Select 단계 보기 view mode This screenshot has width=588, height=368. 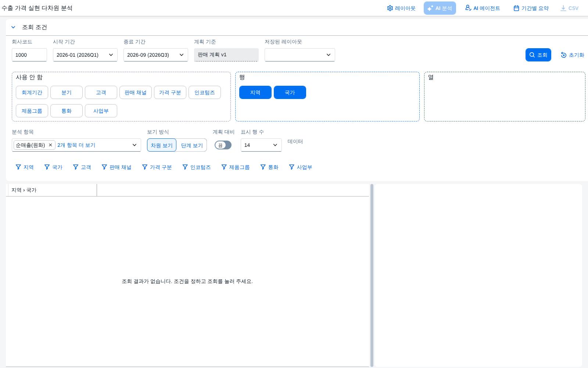click(x=192, y=145)
